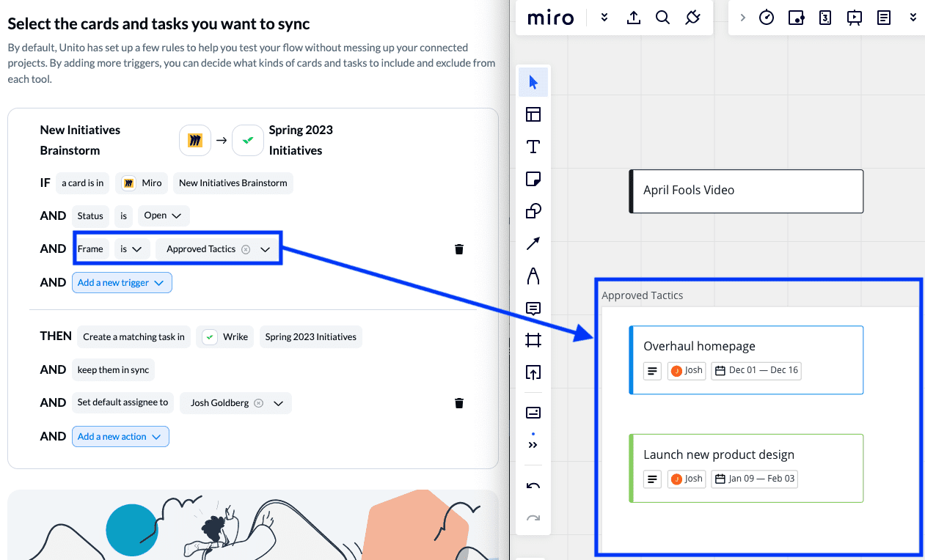Click the Miro redo arrow
The height and width of the screenshot is (560, 925).
point(533,518)
